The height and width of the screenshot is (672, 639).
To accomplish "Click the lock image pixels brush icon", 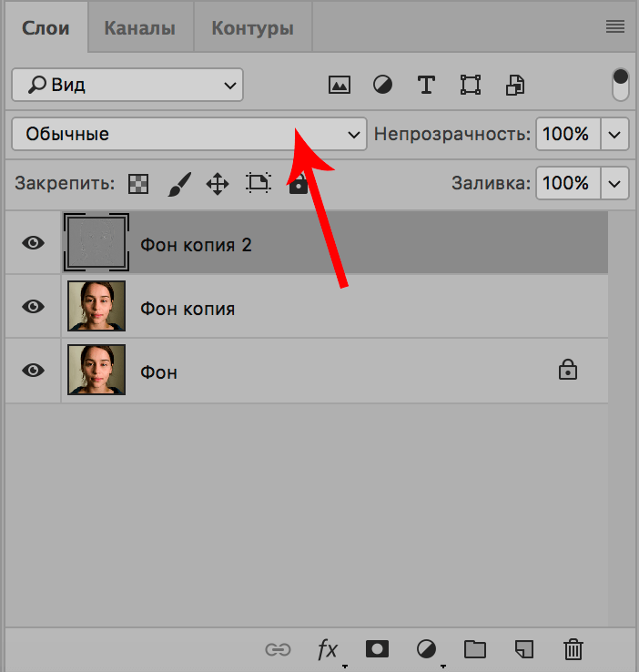I will [178, 184].
